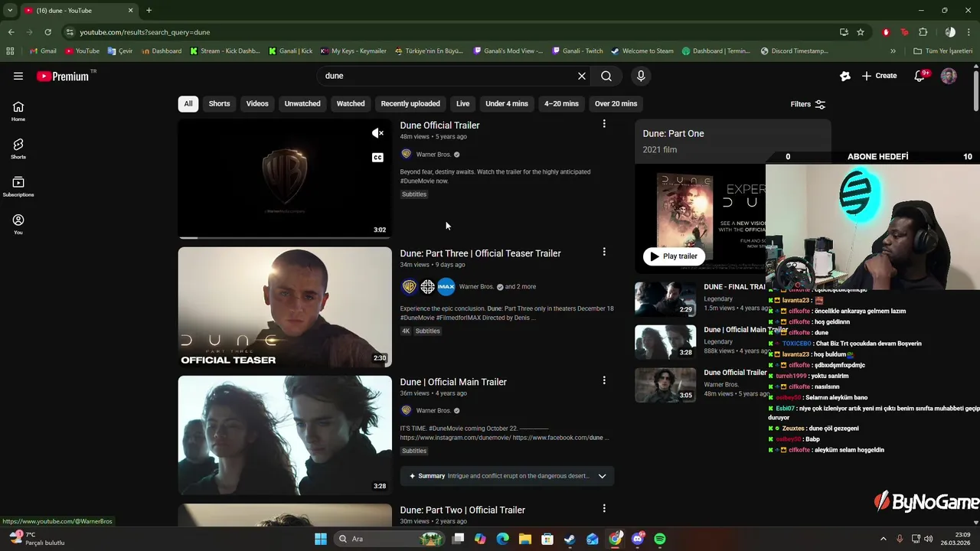Open a new browser tab
This screenshot has width=980, height=551.
(149, 10)
